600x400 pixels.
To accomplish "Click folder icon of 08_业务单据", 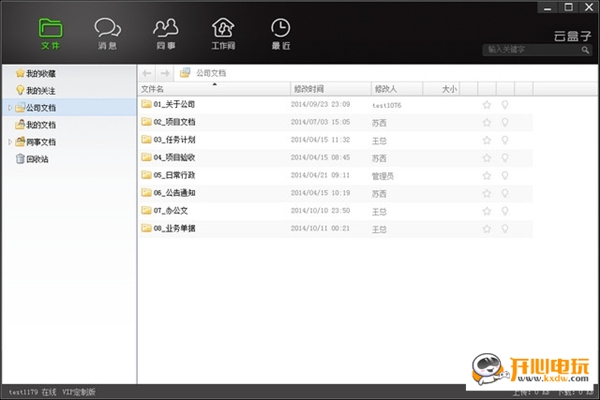I will click(x=146, y=228).
